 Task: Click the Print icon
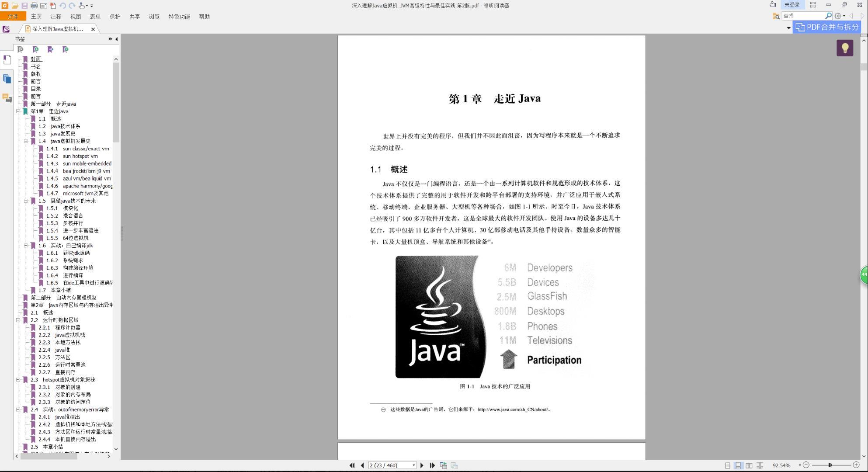(34, 6)
